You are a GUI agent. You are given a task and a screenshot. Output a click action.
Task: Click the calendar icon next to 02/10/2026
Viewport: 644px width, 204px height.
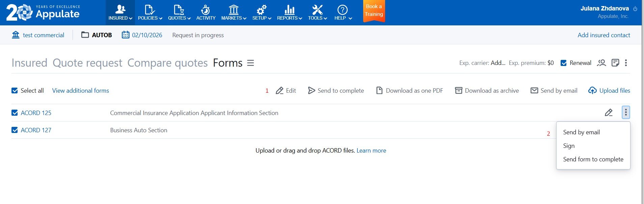[126, 35]
